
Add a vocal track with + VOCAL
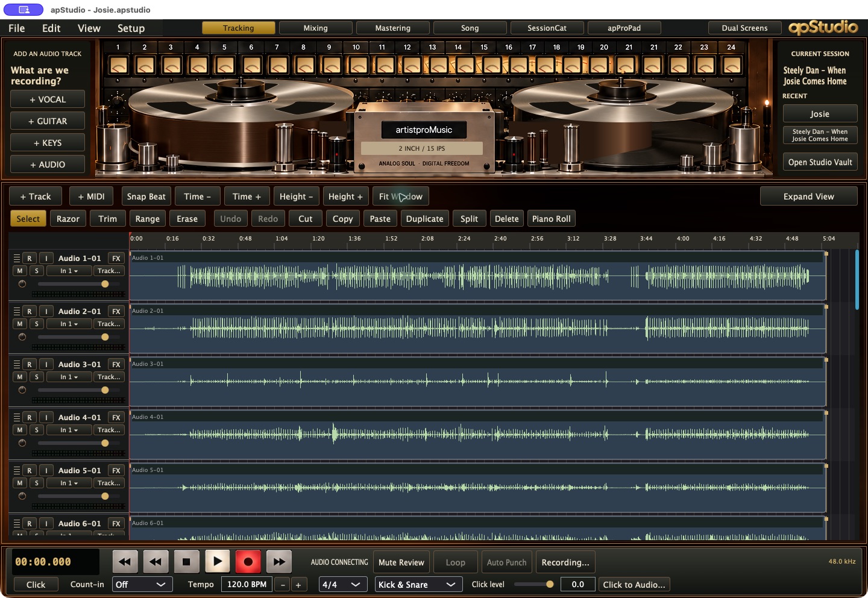pyautogui.click(x=48, y=99)
